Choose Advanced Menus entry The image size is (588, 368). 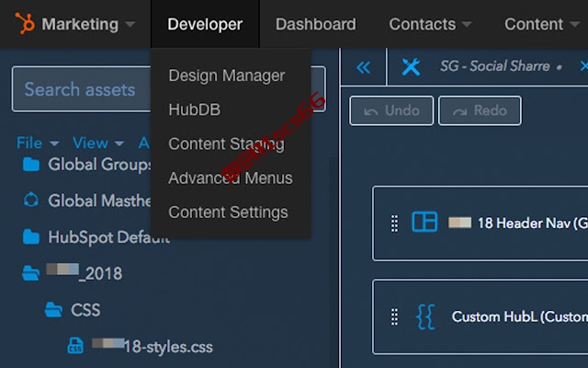click(231, 178)
